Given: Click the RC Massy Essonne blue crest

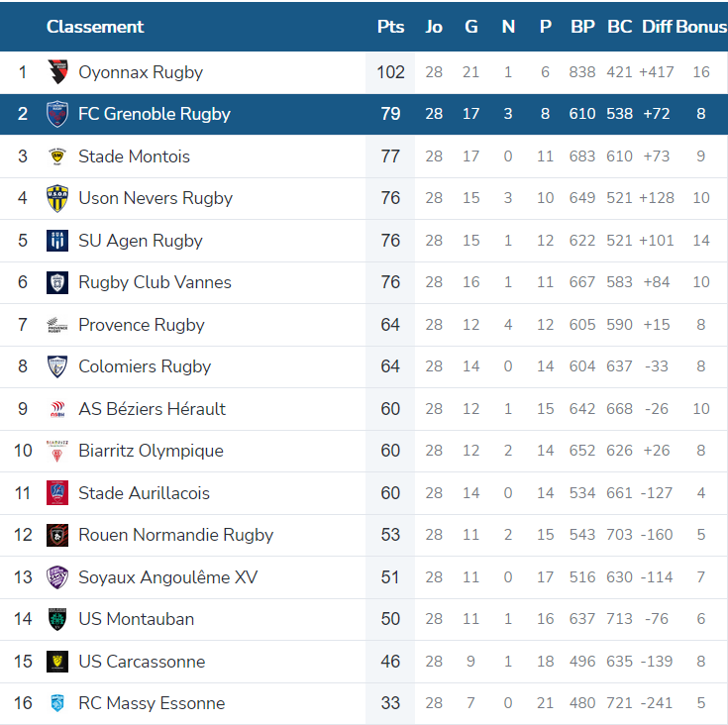Looking at the screenshot, I should click(57, 703).
